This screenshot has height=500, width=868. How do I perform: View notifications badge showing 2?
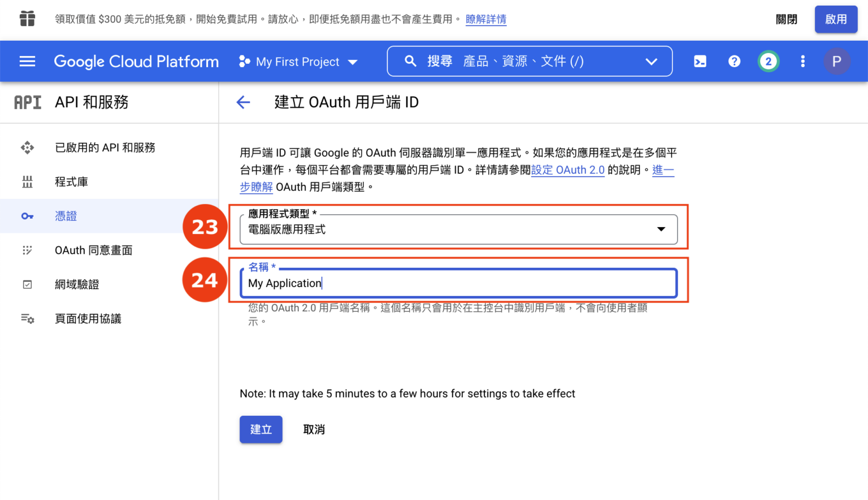[769, 62]
